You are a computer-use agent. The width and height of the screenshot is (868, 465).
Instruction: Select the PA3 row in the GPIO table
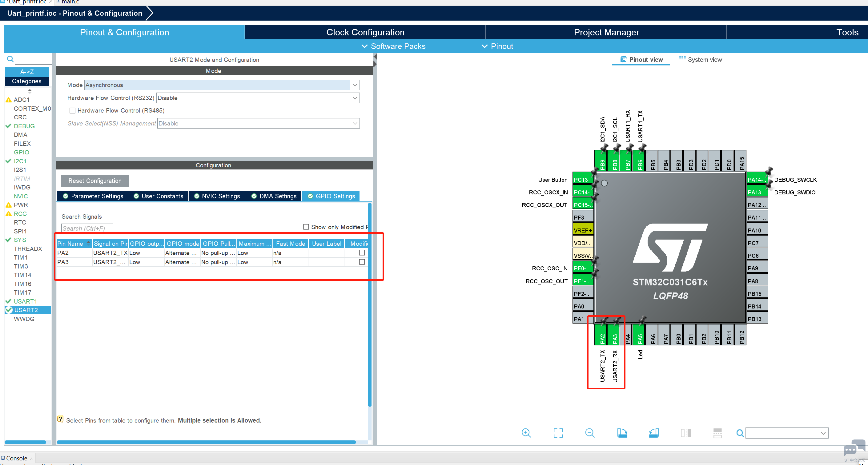(212, 262)
